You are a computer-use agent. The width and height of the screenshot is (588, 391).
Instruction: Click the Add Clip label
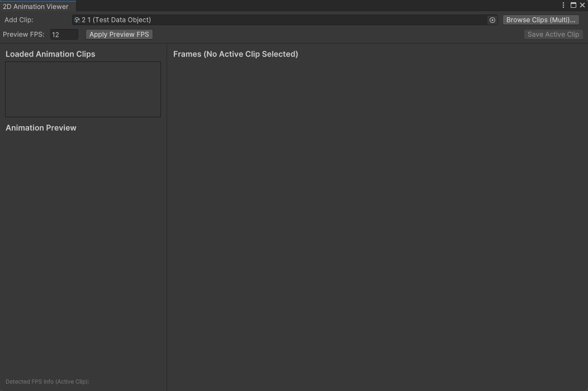[18, 20]
